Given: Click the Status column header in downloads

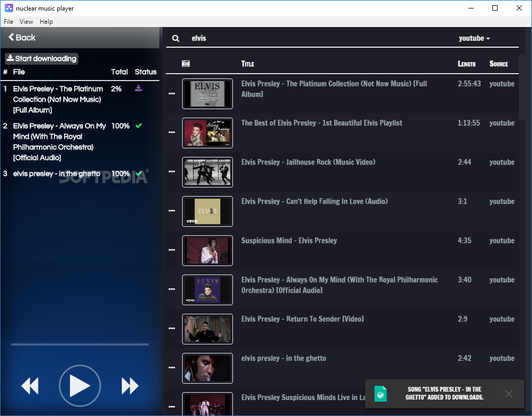Looking at the screenshot, I should 146,72.
